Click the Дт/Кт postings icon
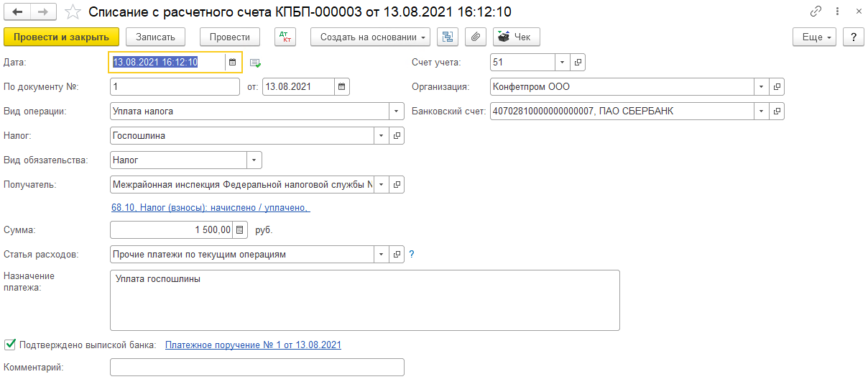The image size is (868, 387). 285,37
